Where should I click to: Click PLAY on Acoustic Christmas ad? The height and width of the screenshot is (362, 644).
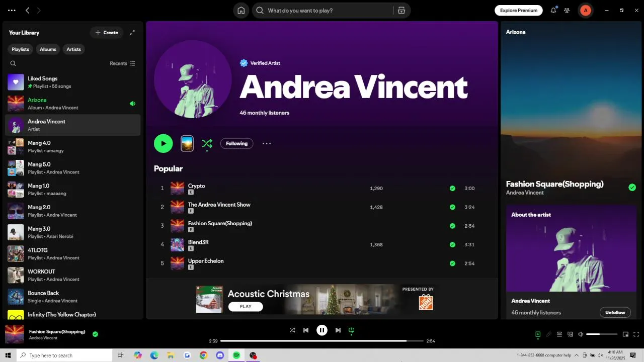click(246, 306)
